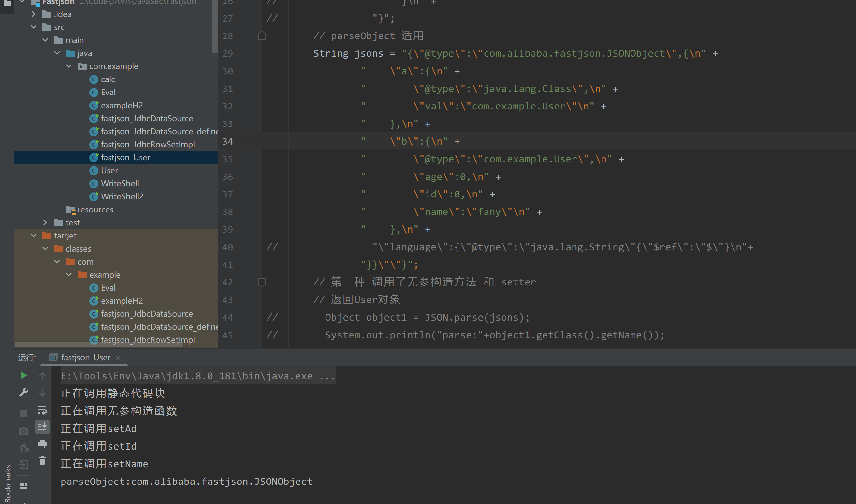Image resolution: width=856 pixels, height=504 pixels.
Task: Open run configuration wrench icon
Action: click(x=23, y=393)
